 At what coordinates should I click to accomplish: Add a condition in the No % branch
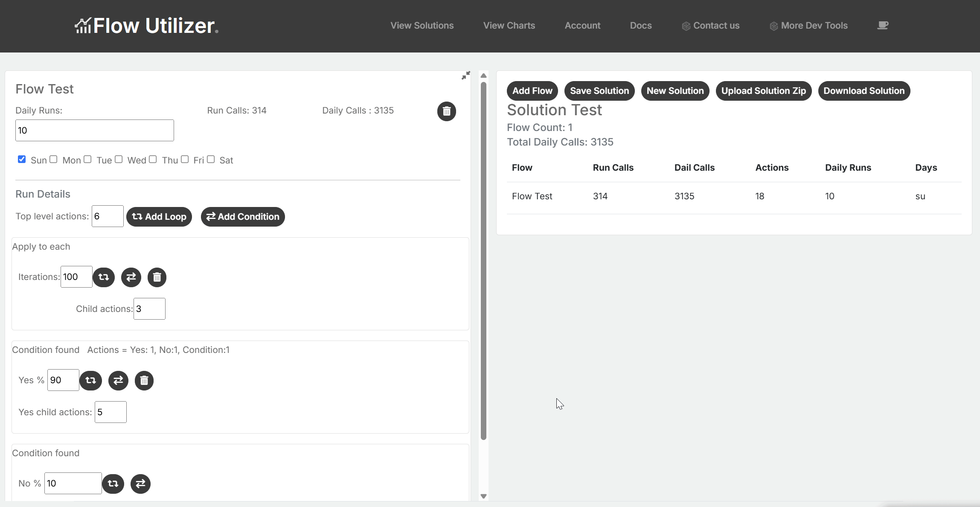click(140, 484)
